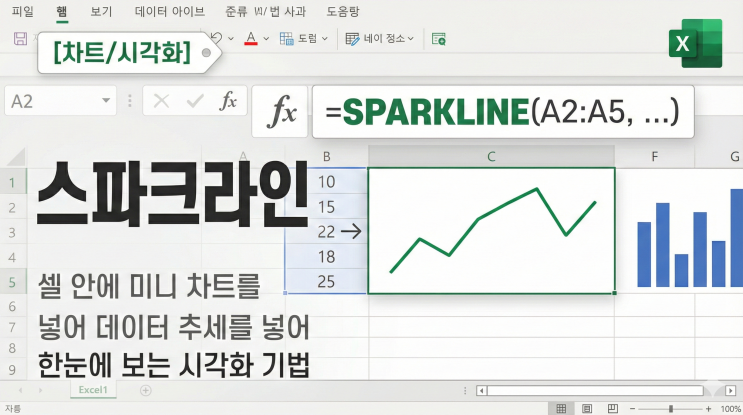The image size is (743, 415).
Task: Click the zoom slider handle
Action: click(x=671, y=409)
